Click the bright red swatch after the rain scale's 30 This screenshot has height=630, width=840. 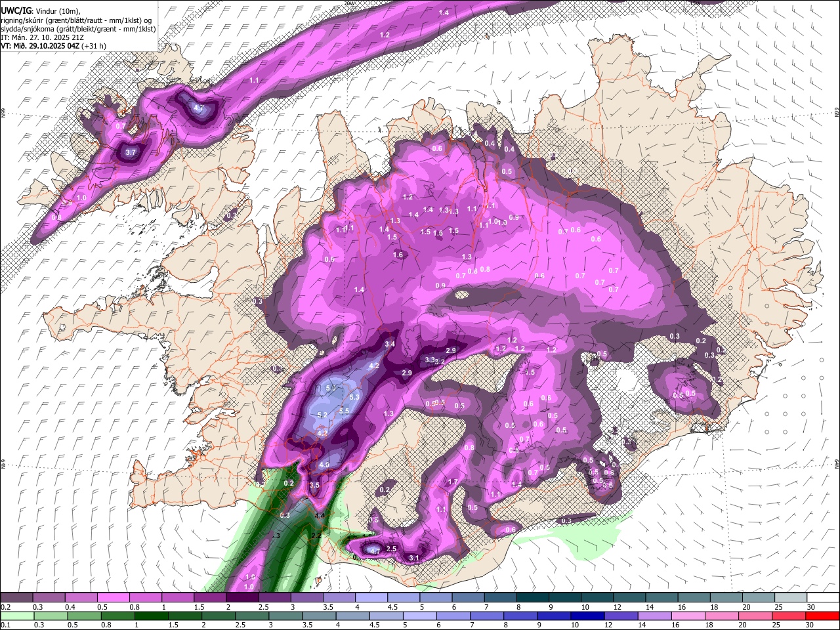[822, 616]
